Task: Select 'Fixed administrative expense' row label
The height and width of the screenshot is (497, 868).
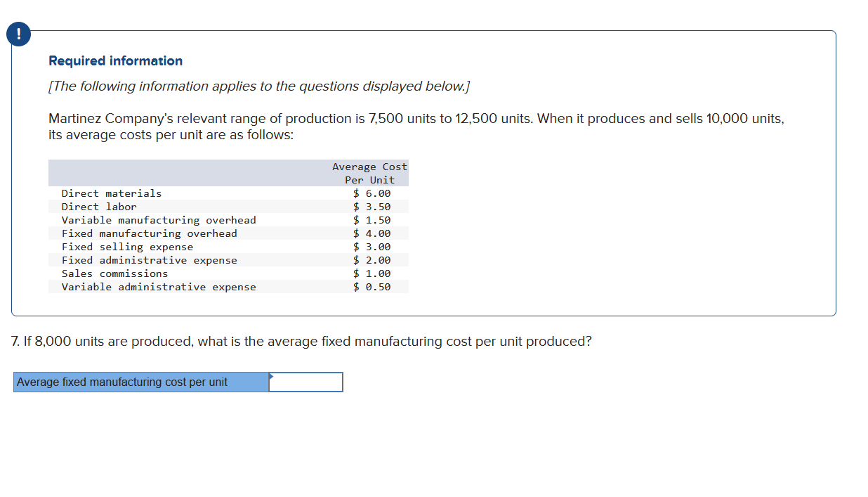Action: (149, 260)
